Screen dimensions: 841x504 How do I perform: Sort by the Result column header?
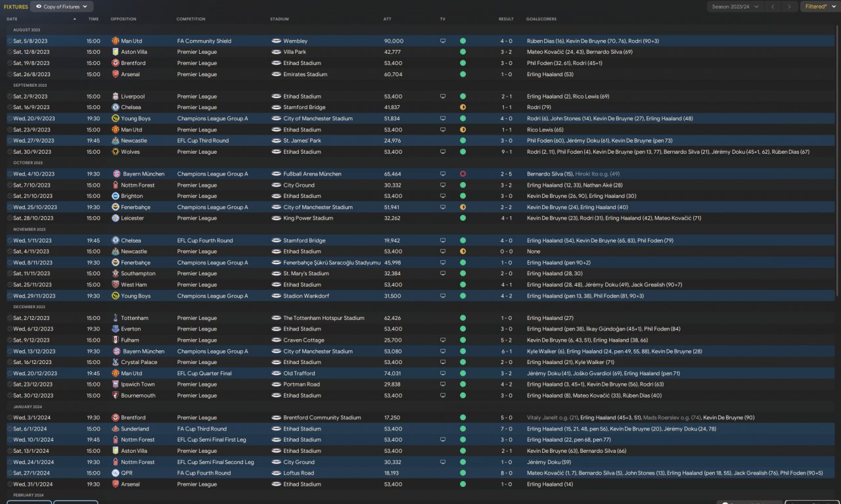click(506, 19)
